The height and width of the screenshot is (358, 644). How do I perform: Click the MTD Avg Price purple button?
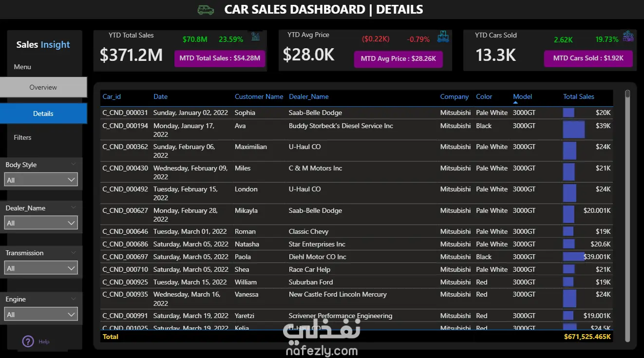coord(398,59)
